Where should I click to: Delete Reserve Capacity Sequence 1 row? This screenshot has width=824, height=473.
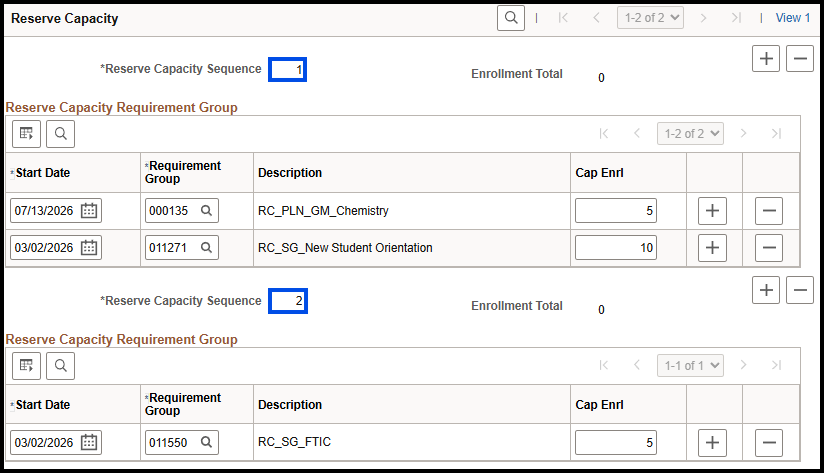(x=800, y=58)
